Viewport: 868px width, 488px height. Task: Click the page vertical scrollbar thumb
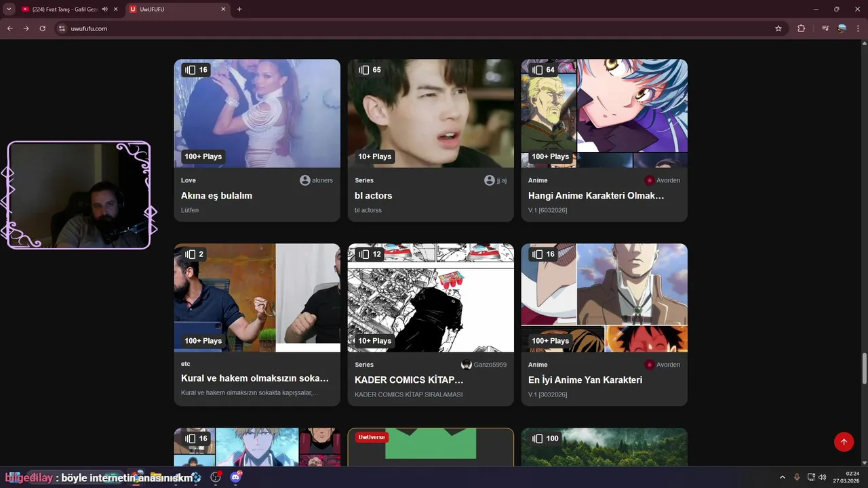pos(864,368)
